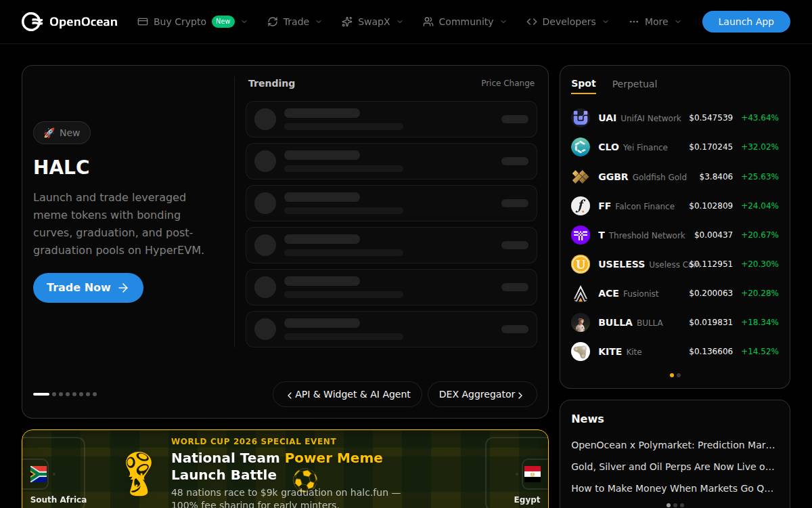Click the Yei Finance token name
The height and width of the screenshot is (508, 812).
pyautogui.click(x=646, y=148)
